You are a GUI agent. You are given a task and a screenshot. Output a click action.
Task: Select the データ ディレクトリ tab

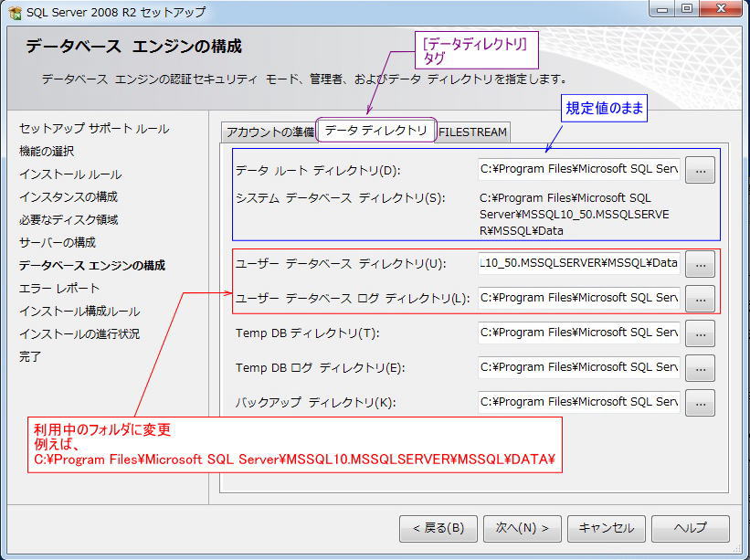(x=376, y=130)
